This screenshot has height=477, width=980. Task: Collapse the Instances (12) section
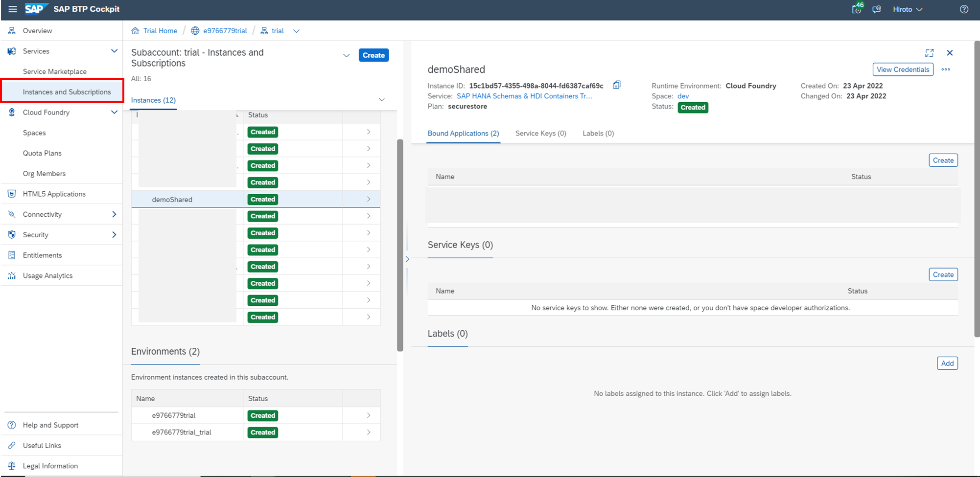coord(381,99)
